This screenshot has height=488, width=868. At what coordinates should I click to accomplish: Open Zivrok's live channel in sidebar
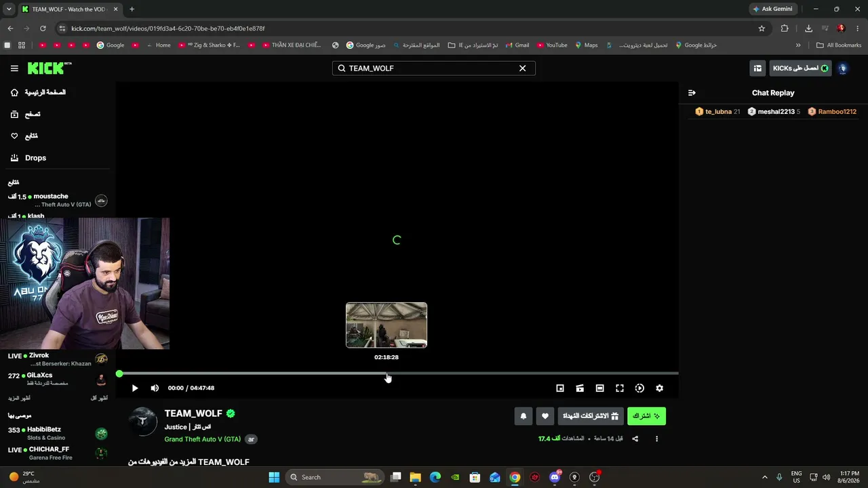tap(58, 359)
